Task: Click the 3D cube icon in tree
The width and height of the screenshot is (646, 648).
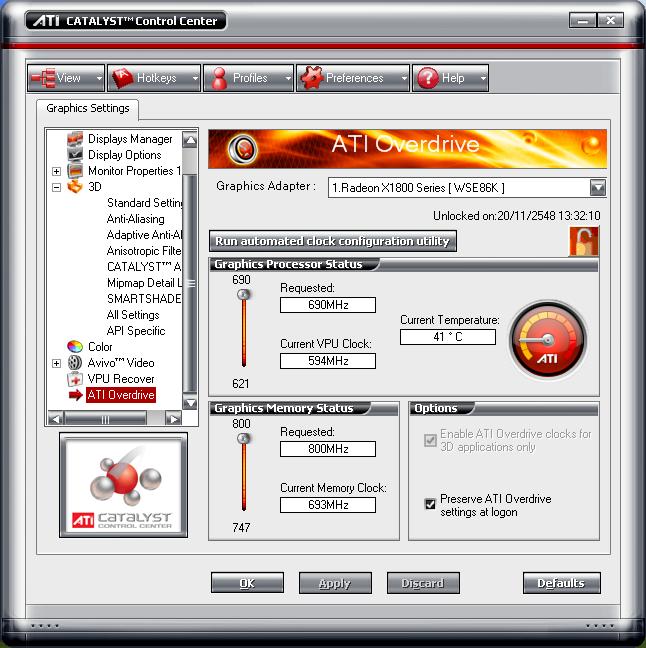Action: pyautogui.click(x=75, y=187)
